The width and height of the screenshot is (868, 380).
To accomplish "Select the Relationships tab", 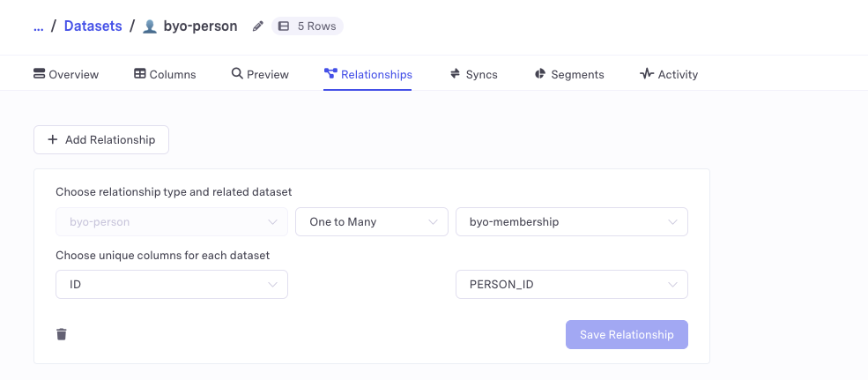I will coord(367,74).
